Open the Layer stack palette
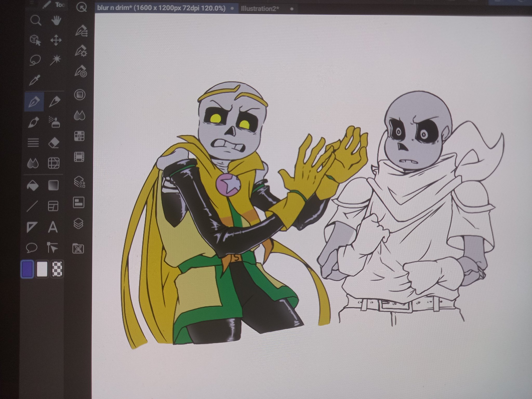 pos(78,223)
